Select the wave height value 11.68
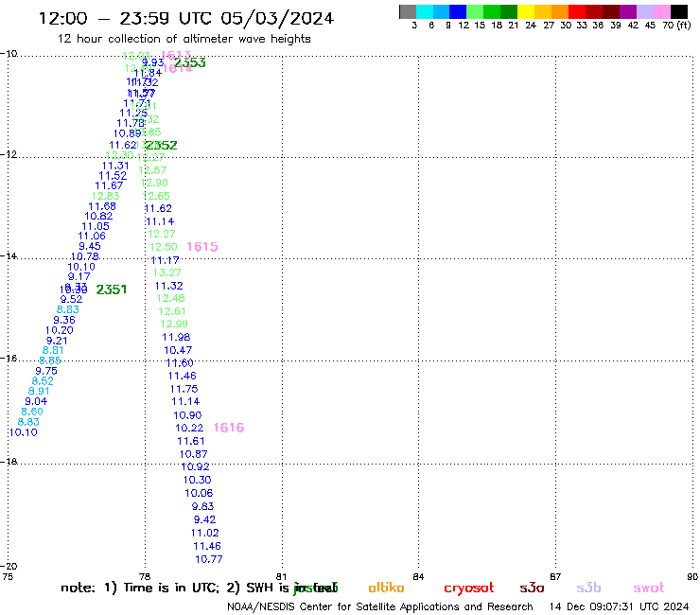 pyautogui.click(x=102, y=206)
